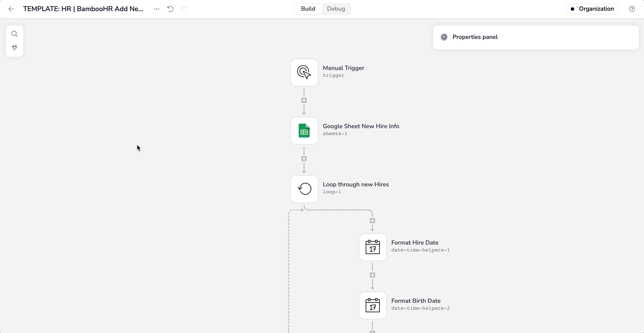The width and height of the screenshot is (644, 333).
Task: Click the Loop through new Hires node icon
Action: [304, 189]
